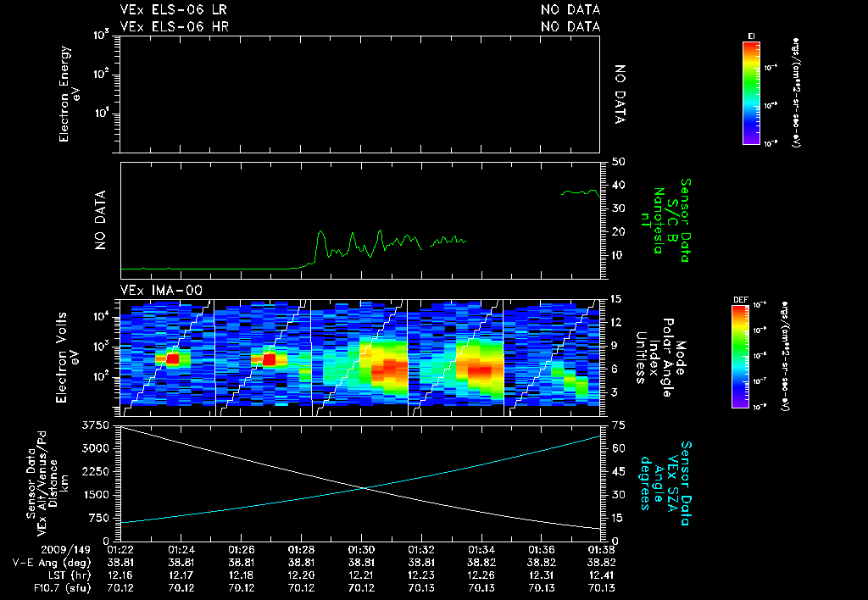The image size is (868, 600).
Task: Click the red flux hotspot near 01:24
Action: pyautogui.click(x=173, y=358)
